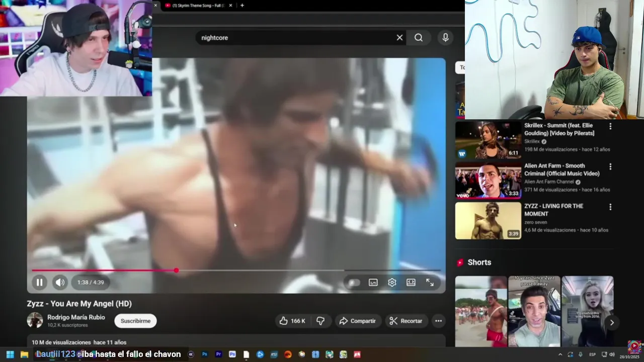Open the ZYZZ shirtless video thumbnail
The image size is (644, 362).
coord(488,220)
